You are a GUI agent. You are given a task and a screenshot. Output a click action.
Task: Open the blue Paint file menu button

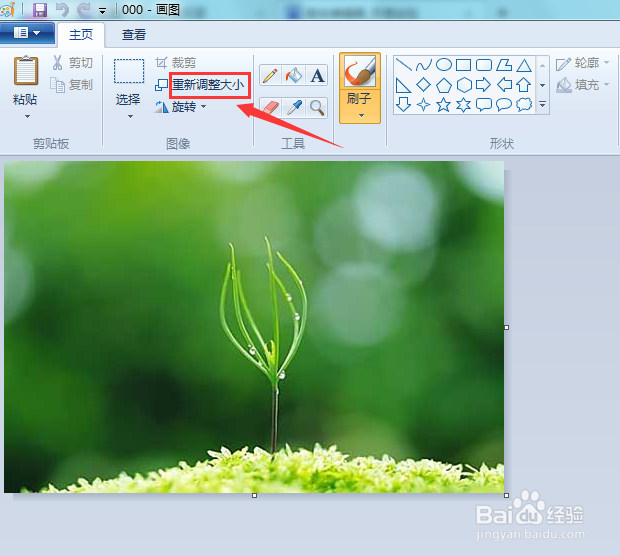[27, 33]
